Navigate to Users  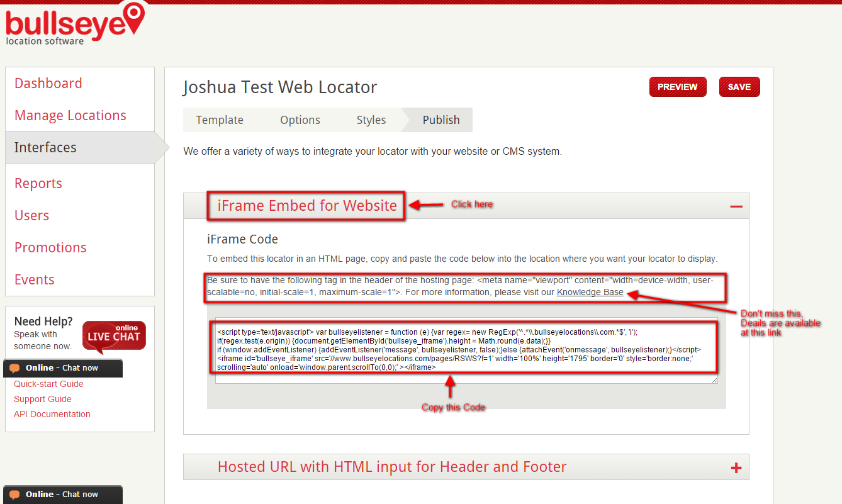[x=31, y=215]
